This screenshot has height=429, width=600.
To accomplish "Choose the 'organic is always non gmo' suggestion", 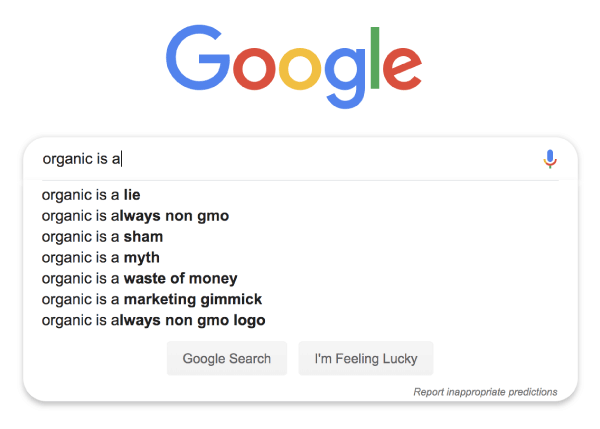I will [135, 216].
